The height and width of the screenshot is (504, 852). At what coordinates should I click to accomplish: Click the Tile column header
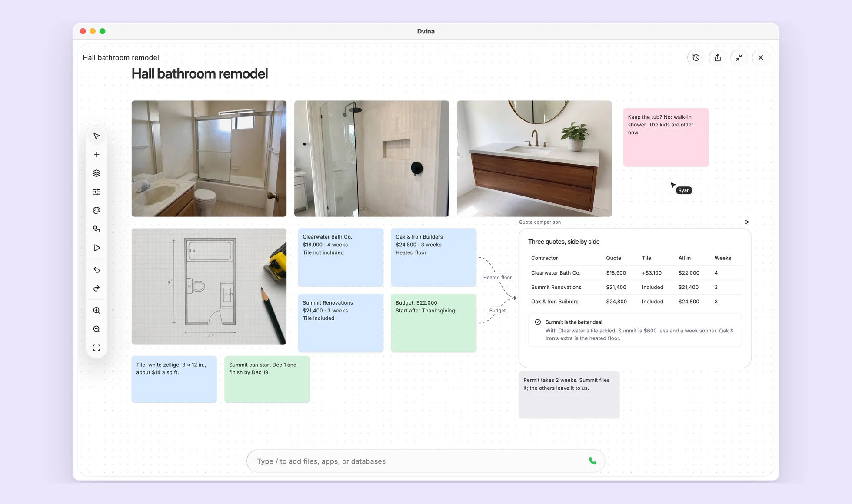click(646, 258)
